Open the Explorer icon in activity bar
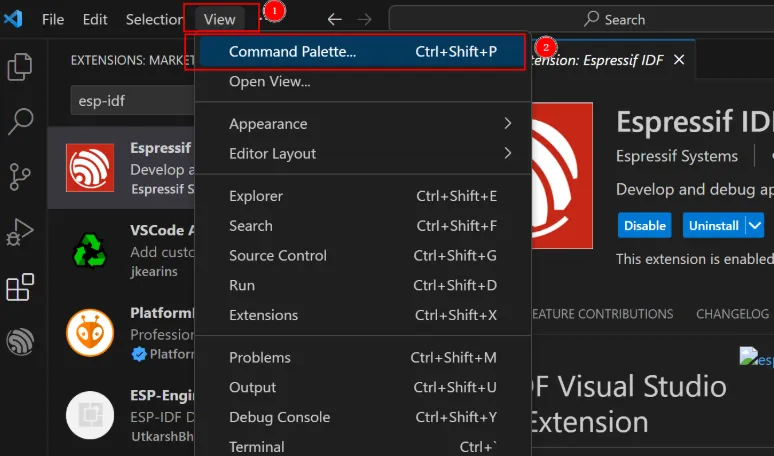This screenshot has height=456, width=774. click(20, 67)
